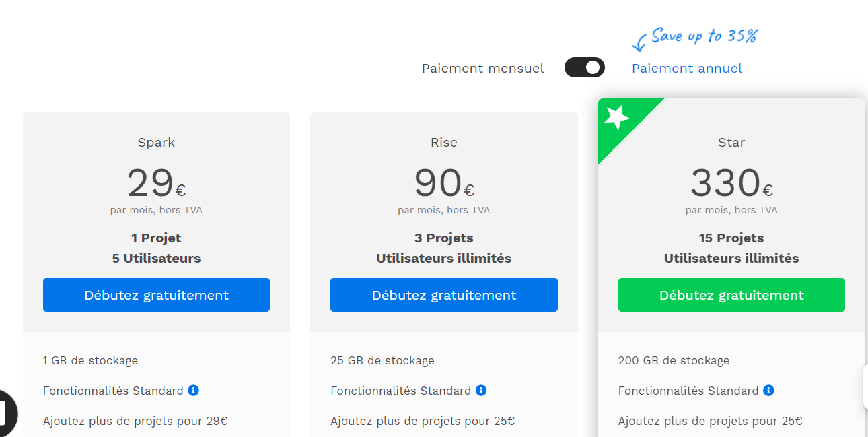The image size is (868, 437).
Task: Select the Paiement mensuel label
Action: coord(482,68)
